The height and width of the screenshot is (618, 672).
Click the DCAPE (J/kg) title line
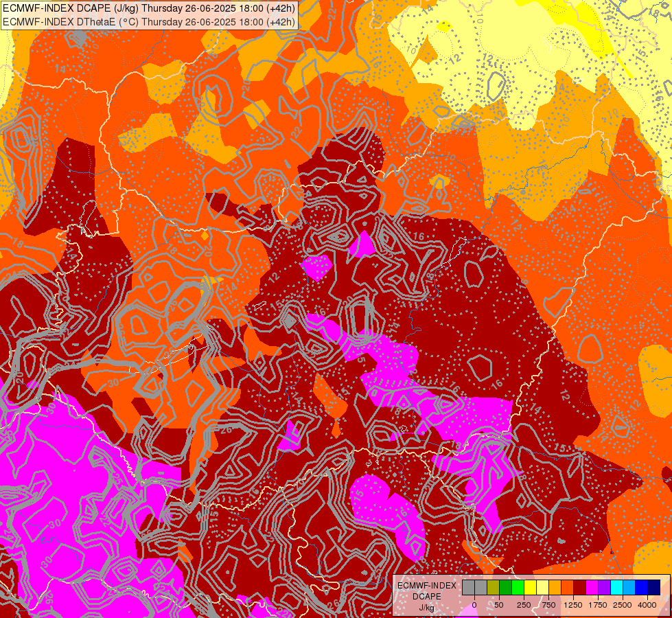(x=149, y=8)
